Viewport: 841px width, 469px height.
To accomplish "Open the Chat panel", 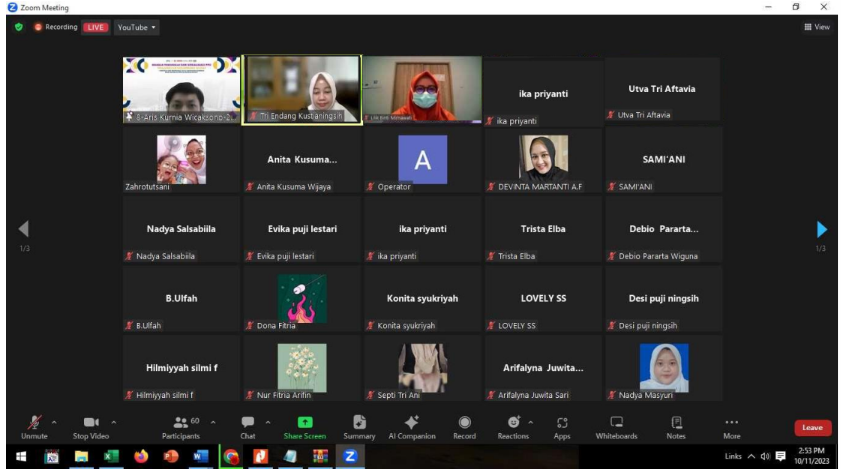I will [x=247, y=427].
